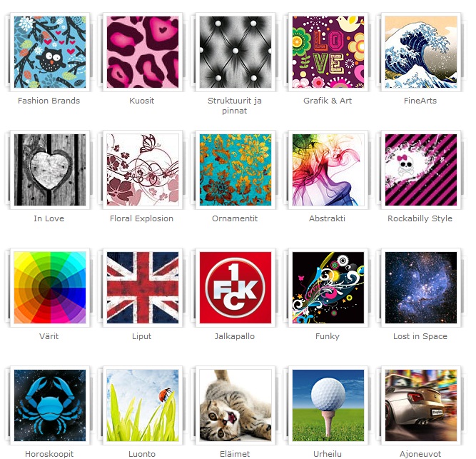The height and width of the screenshot is (459, 476).
Task: Click the Ornamentit category label
Action: pyautogui.click(x=235, y=218)
